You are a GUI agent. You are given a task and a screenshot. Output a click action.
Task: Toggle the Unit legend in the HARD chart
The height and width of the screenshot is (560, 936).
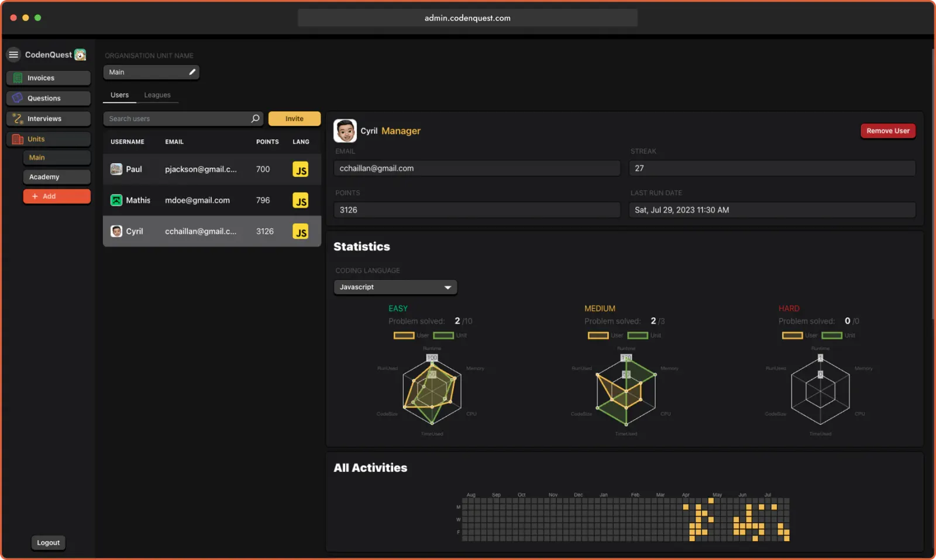tap(838, 335)
